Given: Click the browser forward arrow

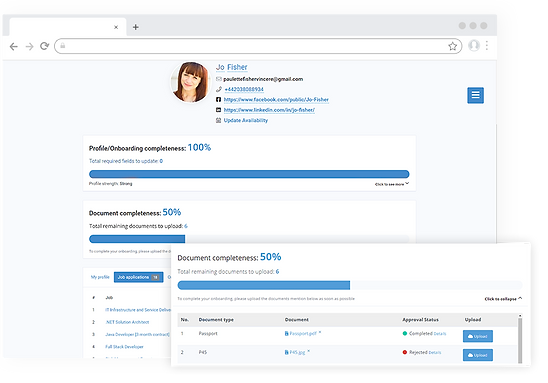Looking at the screenshot, I should [29, 46].
